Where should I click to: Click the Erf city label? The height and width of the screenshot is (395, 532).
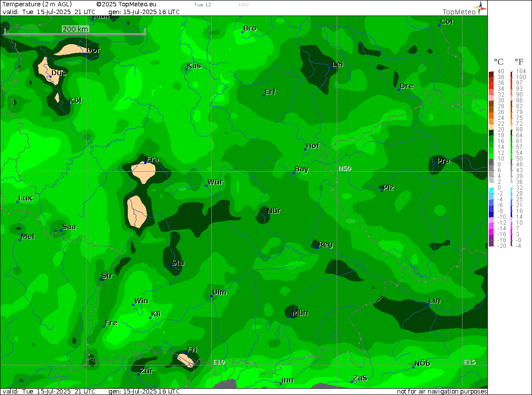271,92
